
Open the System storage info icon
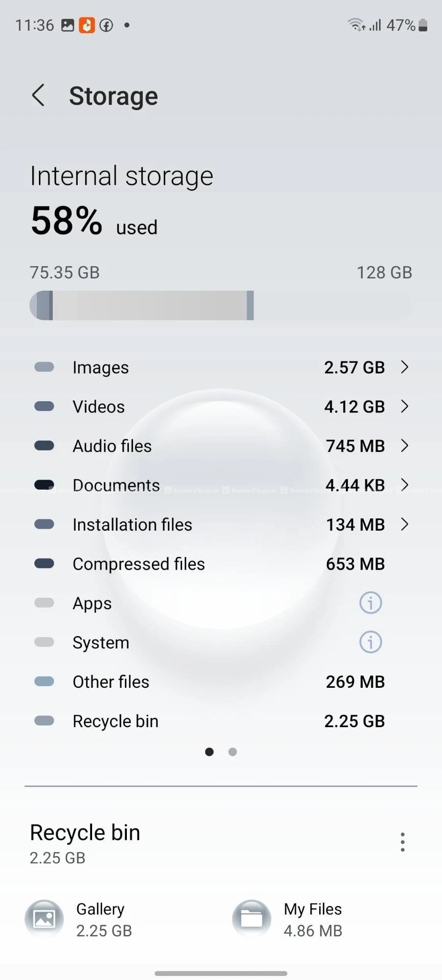pyautogui.click(x=370, y=642)
